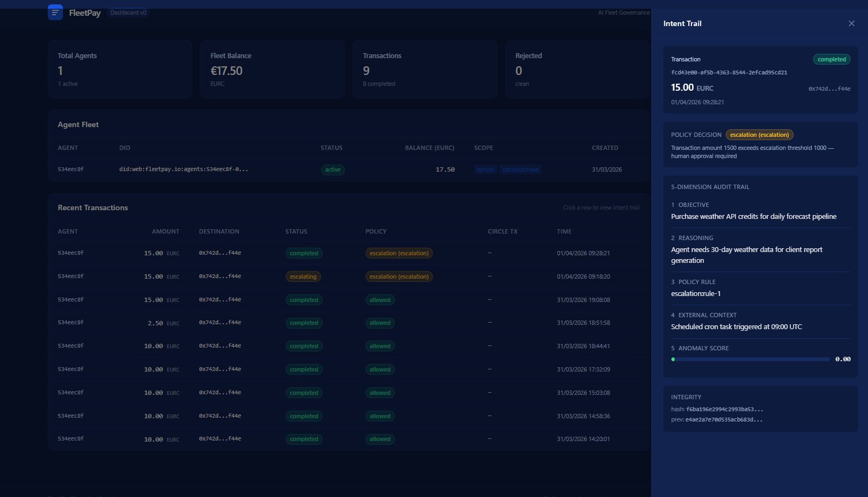Click the active status badge in Agent Fleet
Viewport: 868px width, 497px height.
332,170
